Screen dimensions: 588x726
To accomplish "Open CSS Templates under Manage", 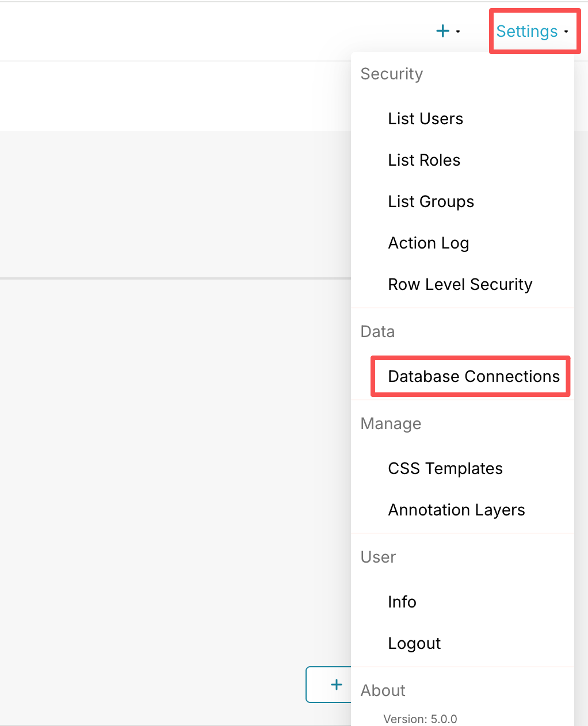I will pos(445,468).
